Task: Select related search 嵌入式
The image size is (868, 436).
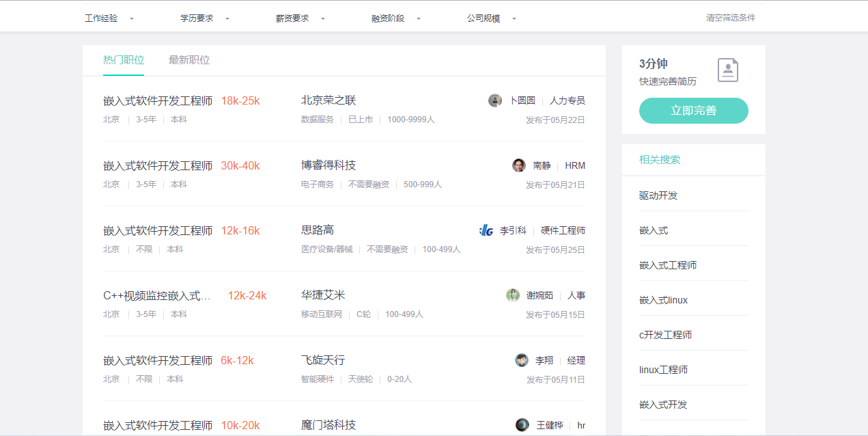Action: point(654,230)
